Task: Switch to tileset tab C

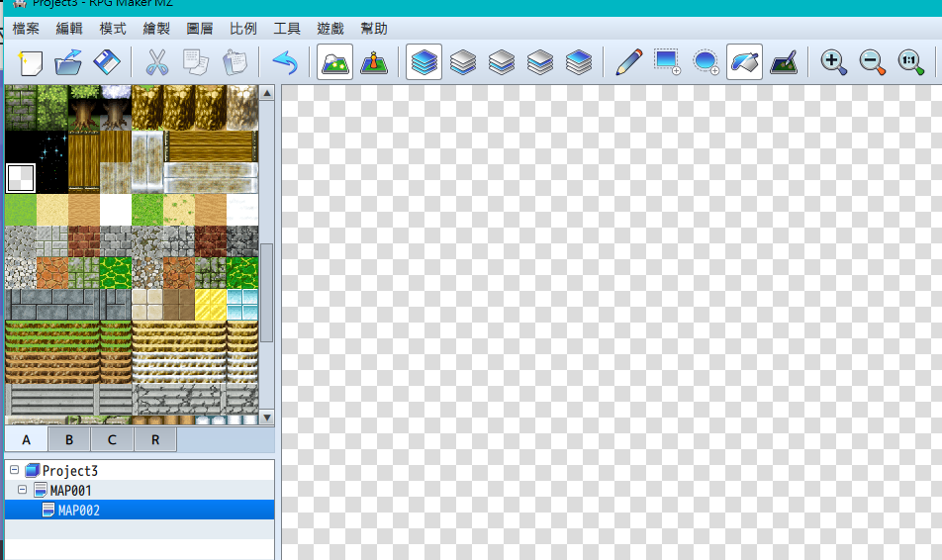Action: point(112,440)
